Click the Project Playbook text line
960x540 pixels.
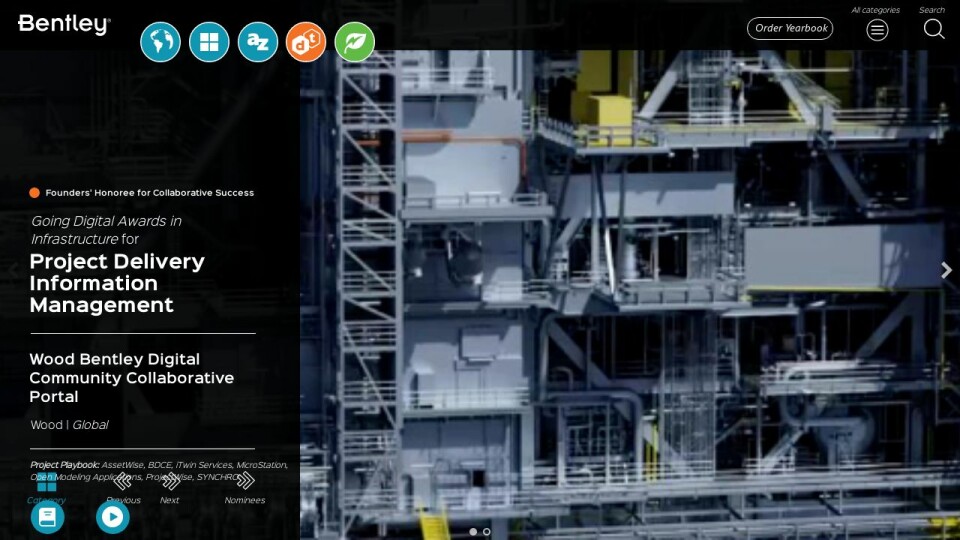pyautogui.click(x=159, y=471)
